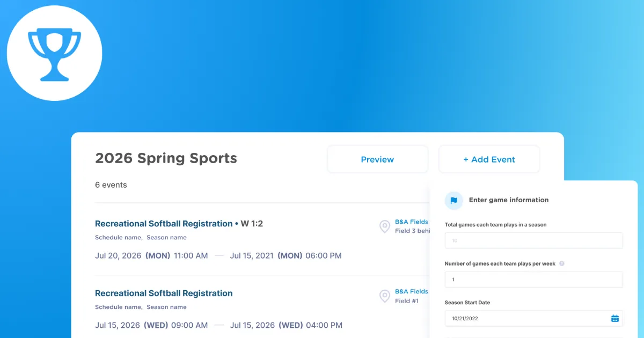Open the calendar picker for Season Start Date
The image size is (644, 338).
[614, 318]
